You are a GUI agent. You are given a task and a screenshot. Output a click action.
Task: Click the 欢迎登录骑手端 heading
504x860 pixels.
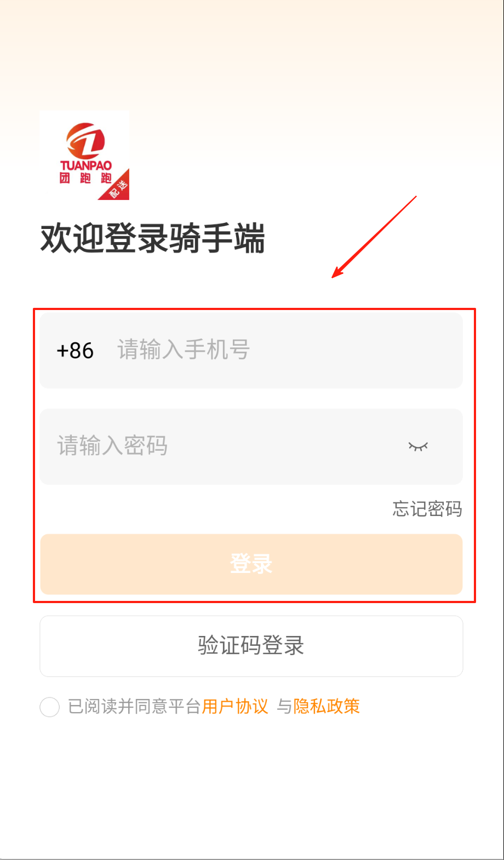tap(152, 238)
